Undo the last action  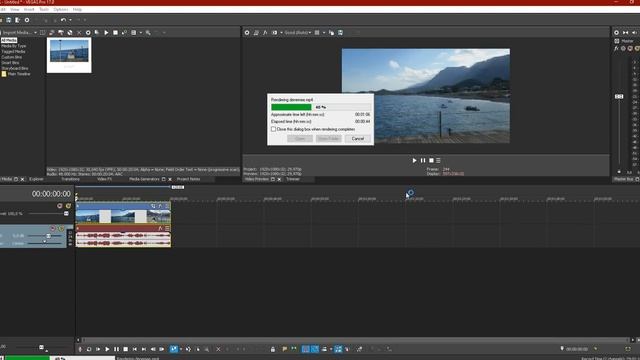click(63, 20)
